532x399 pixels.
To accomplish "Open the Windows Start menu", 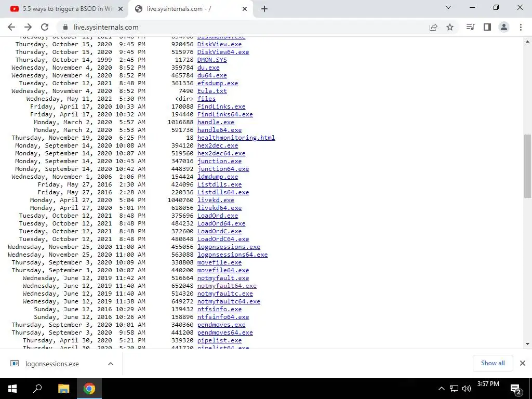I will coord(12,389).
